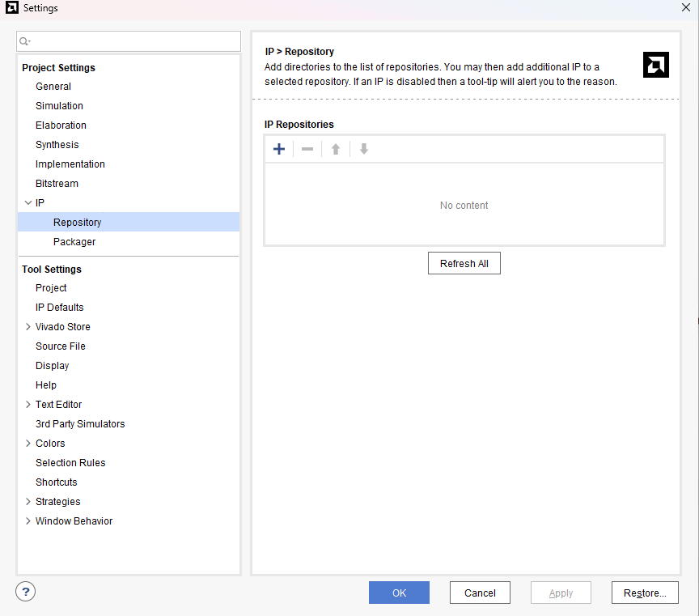Click the move repository up arrow
Image resolution: width=699 pixels, height=616 pixels.
tap(336, 149)
